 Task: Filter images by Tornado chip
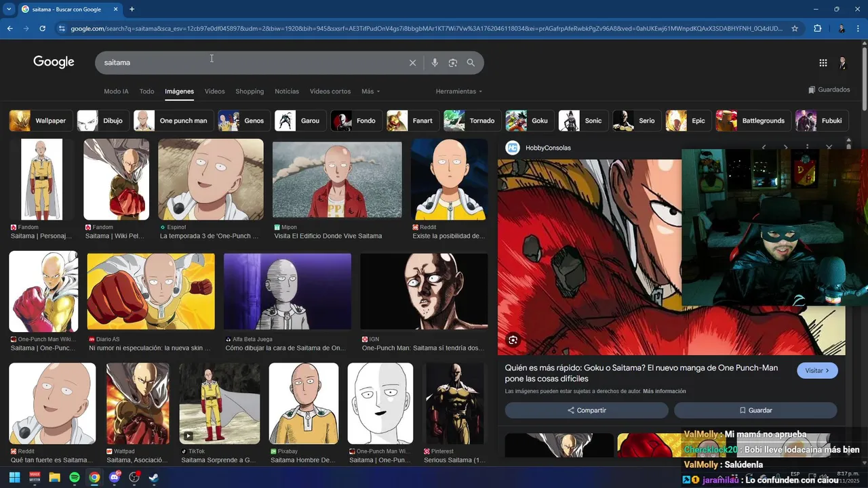(x=472, y=121)
